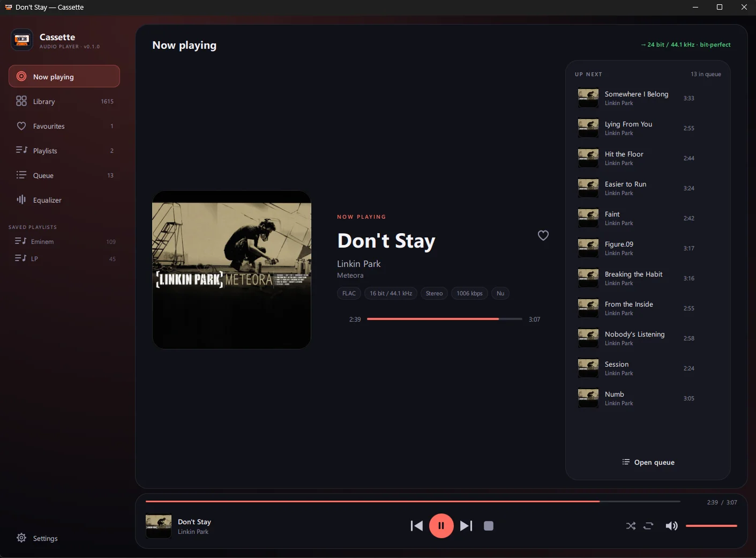Screen dimensions: 756x558
Task: Select Nobody's Listening in Up Next
Action: pyautogui.click(x=648, y=338)
